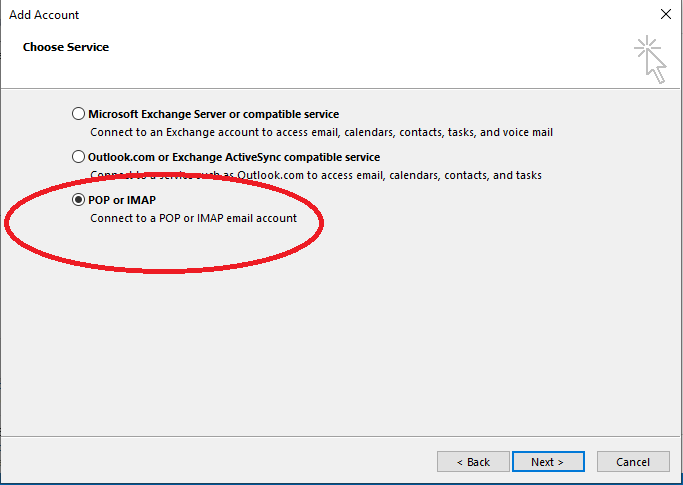Click the 'Choose Service' heading
The image size is (683, 485).
pyautogui.click(x=66, y=47)
